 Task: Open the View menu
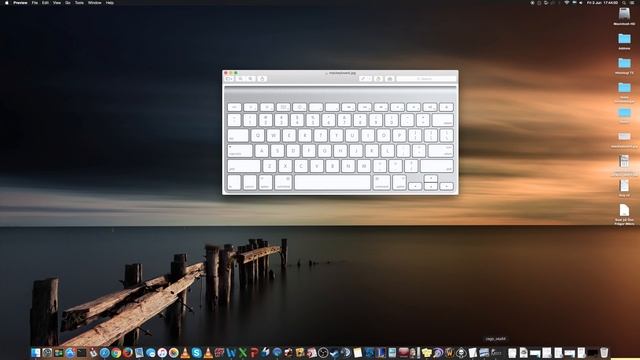[x=57, y=2]
